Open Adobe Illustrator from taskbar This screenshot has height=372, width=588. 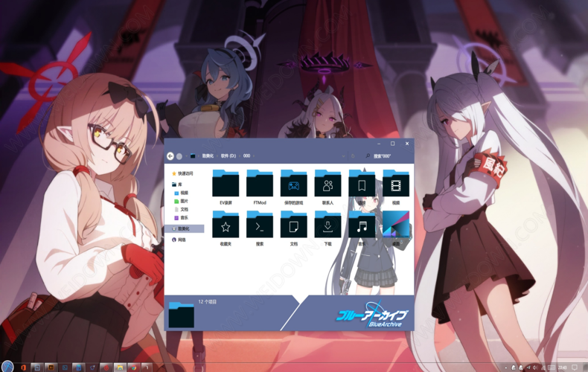coord(51,368)
